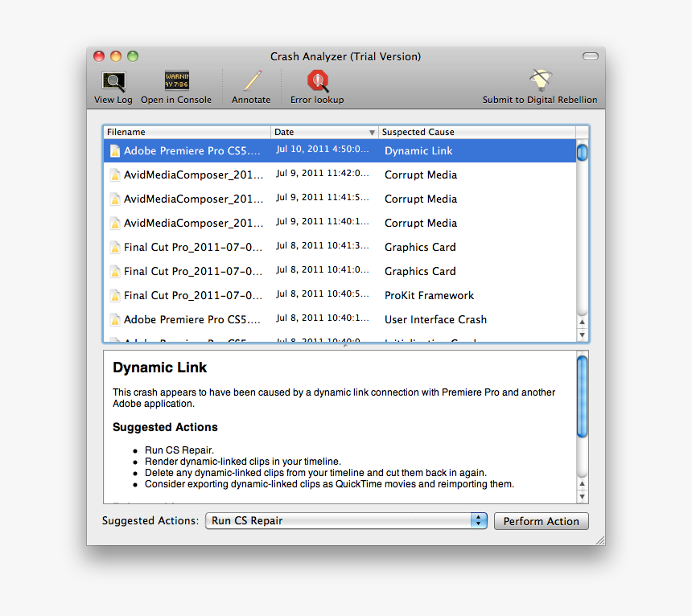This screenshot has width=692, height=616.
Task: Click the file icon beside the ProKit Framework row
Action: click(115, 296)
